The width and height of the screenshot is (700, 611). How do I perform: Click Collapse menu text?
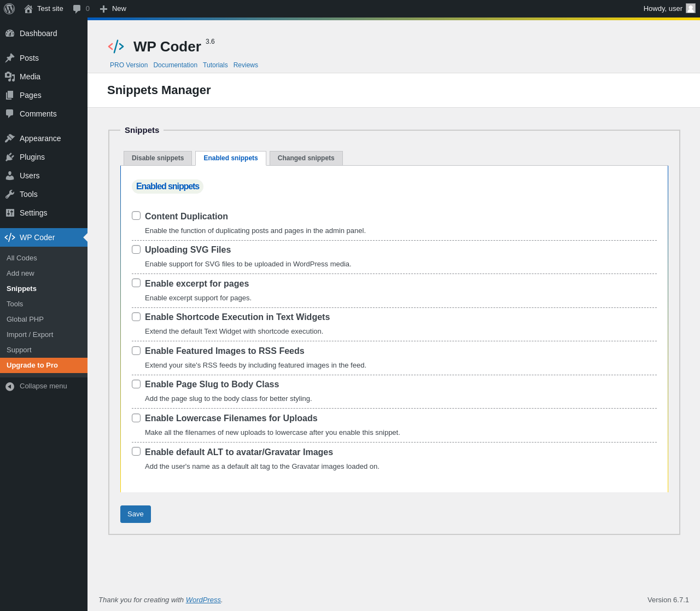click(x=43, y=386)
